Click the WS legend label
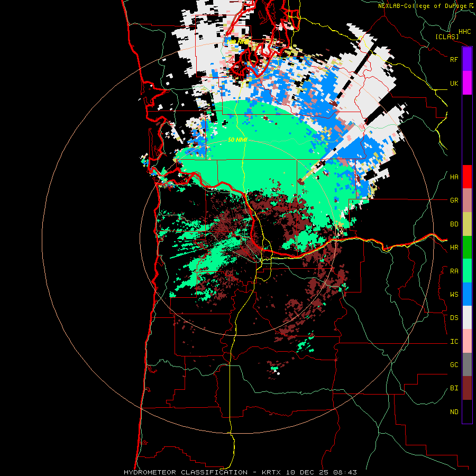Viewport: 476px width, 476px height. (x=454, y=295)
